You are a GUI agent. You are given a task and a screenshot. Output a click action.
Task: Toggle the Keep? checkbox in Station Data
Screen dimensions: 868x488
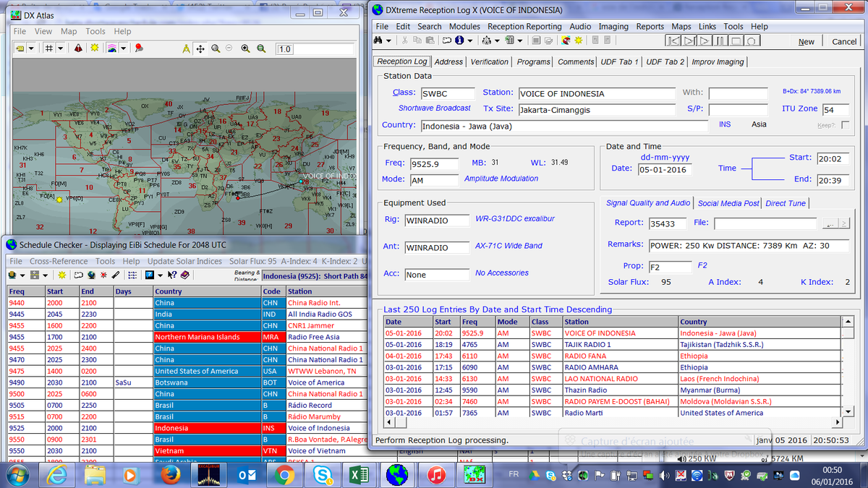(845, 125)
